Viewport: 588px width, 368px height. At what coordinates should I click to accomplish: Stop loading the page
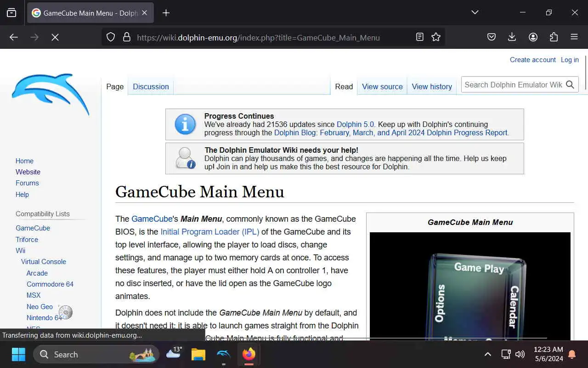pos(55,37)
